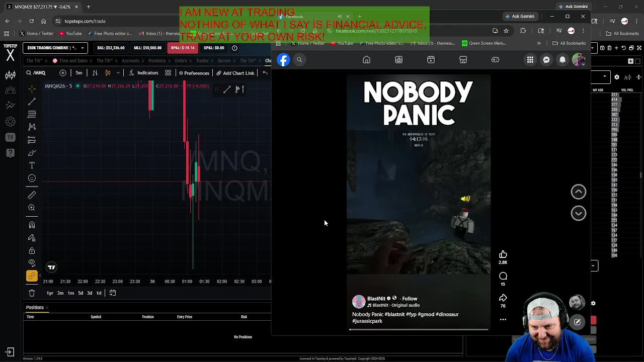Open reel more options ellipsis
644x362 pixels.
pos(503,319)
